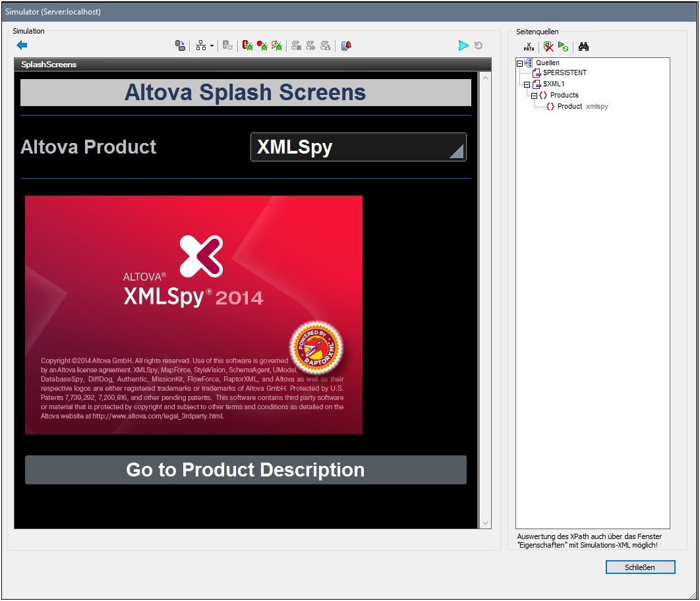Click the red-crossed source reset icon
The height and width of the screenshot is (601, 700).
548,47
